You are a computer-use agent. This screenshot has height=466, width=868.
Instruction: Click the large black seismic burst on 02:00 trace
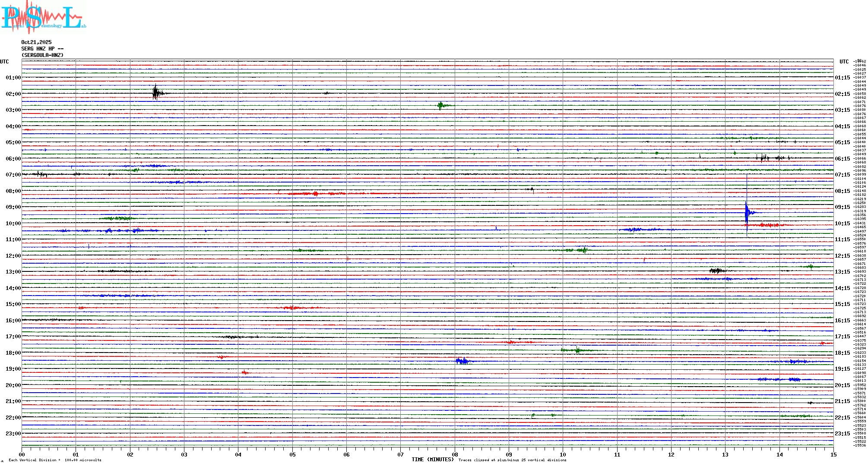pos(156,93)
